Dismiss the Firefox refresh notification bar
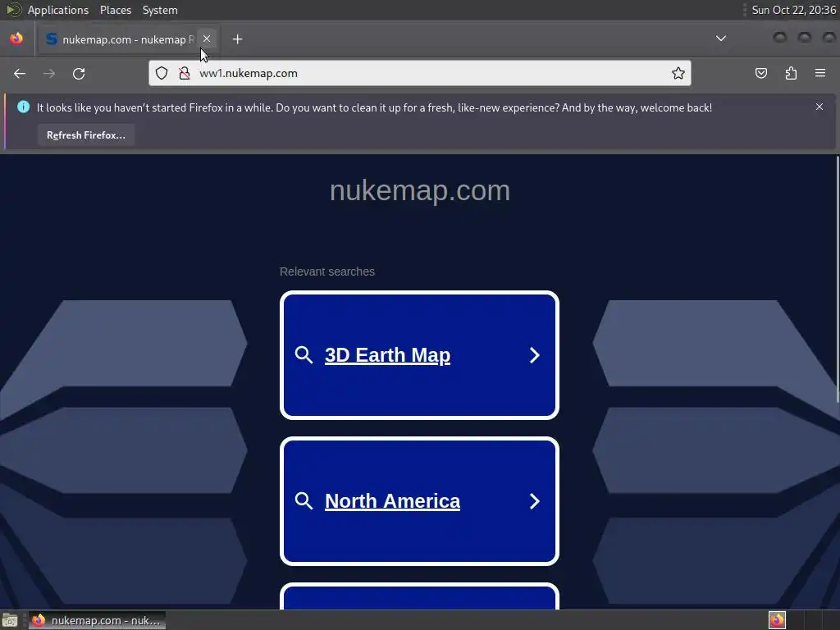Screen dimensions: 840x630 [x=819, y=107]
